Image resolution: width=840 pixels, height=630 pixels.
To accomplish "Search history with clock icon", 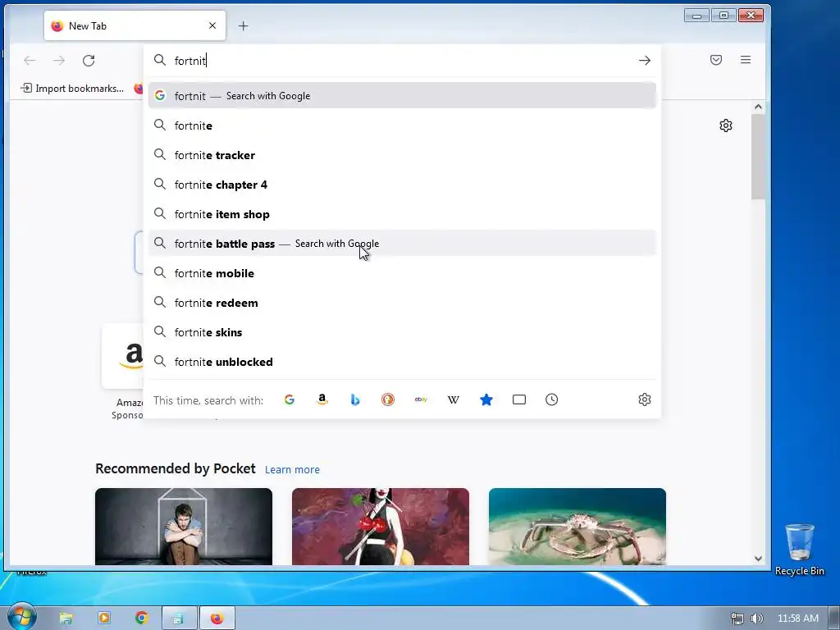I will [552, 399].
